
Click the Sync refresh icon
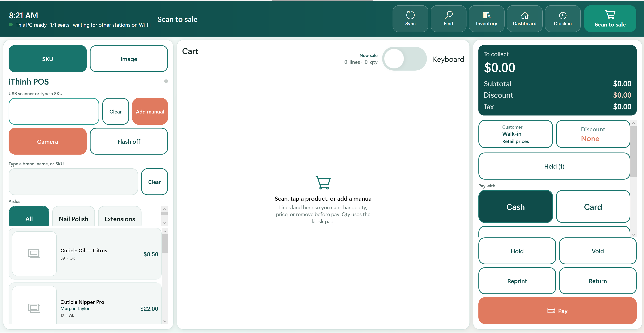coord(410,15)
